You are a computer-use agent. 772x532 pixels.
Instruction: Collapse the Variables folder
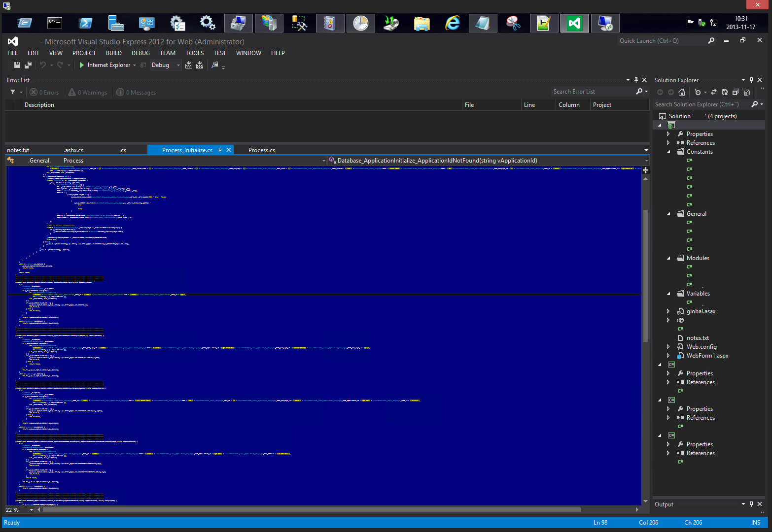(668, 294)
